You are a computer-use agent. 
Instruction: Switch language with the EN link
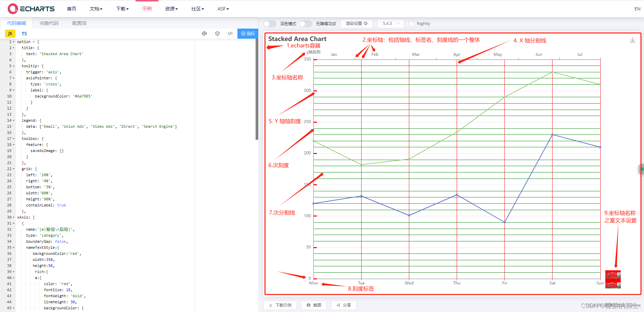[637, 8]
